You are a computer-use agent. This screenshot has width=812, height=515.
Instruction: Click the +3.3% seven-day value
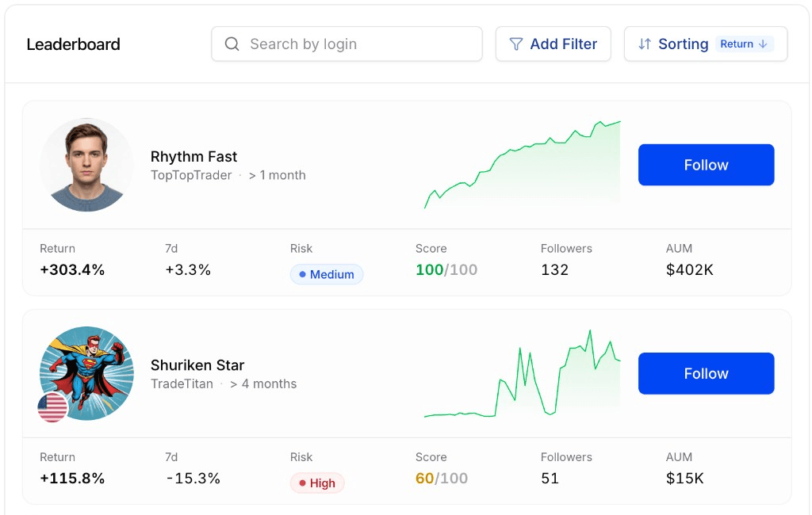click(188, 269)
